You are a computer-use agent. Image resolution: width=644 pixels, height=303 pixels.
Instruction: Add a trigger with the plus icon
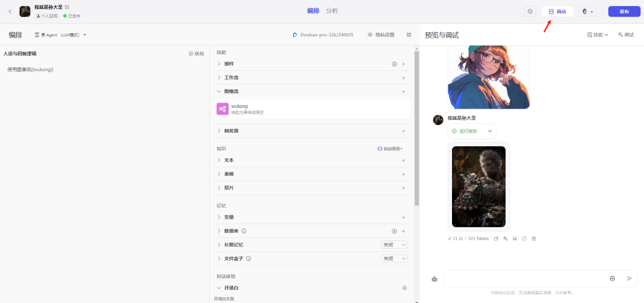403,131
